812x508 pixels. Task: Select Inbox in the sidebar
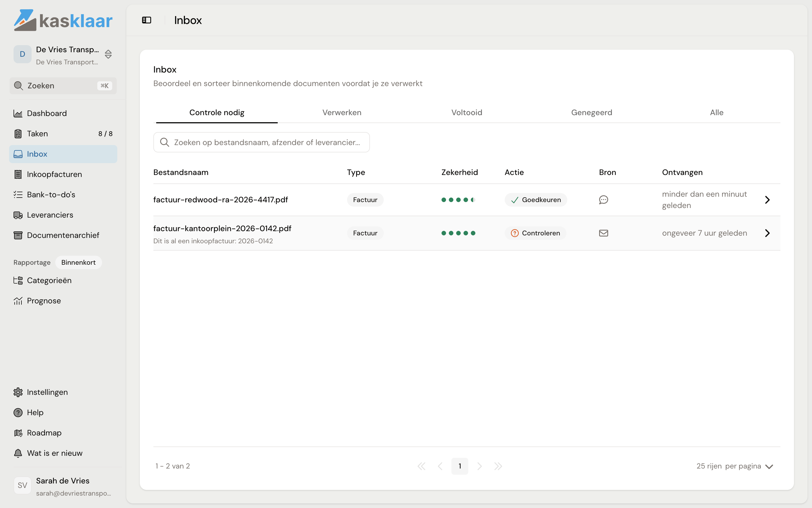[63, 154]
